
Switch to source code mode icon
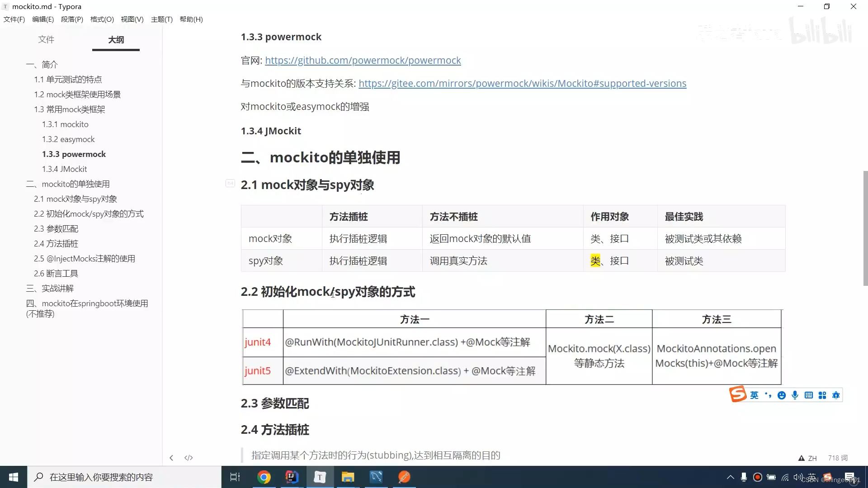189,458
